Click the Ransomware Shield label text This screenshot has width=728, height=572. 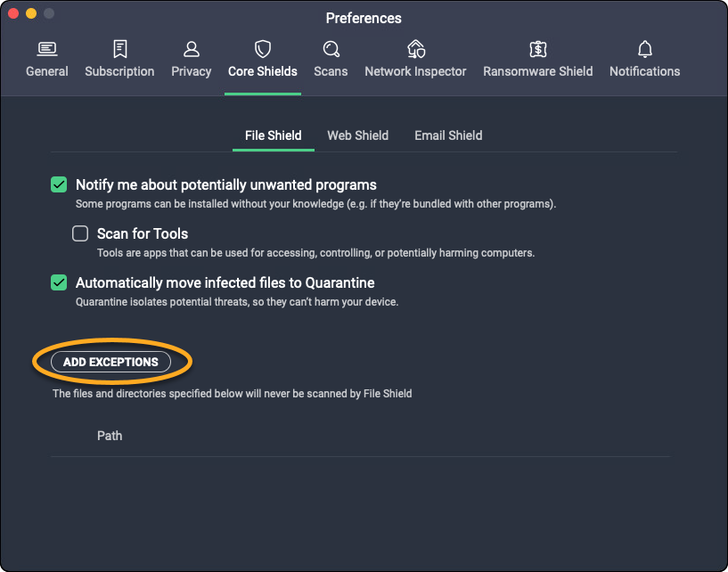[x=537, y=71]
